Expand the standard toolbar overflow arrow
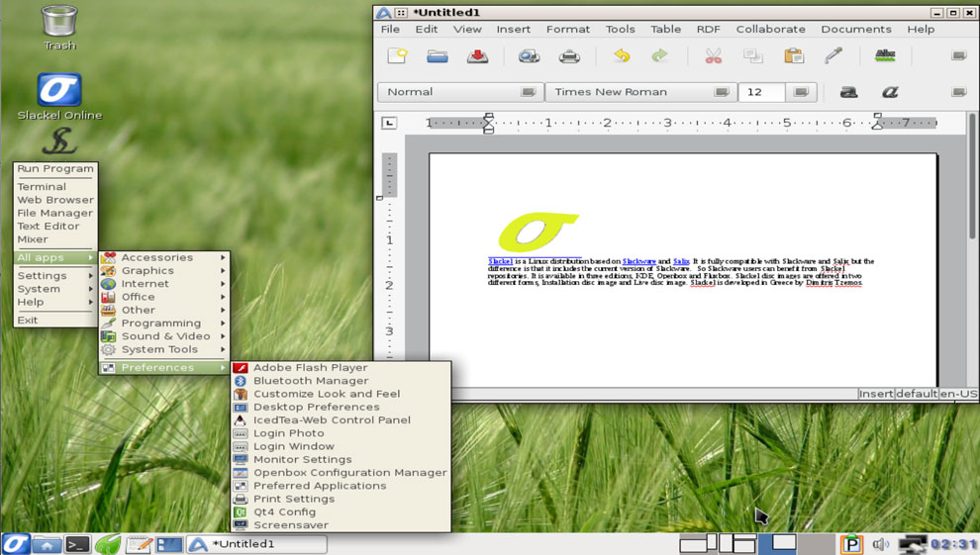Image resolution: width=980 pixels, height=555 pixels. (x=959, y=56)
